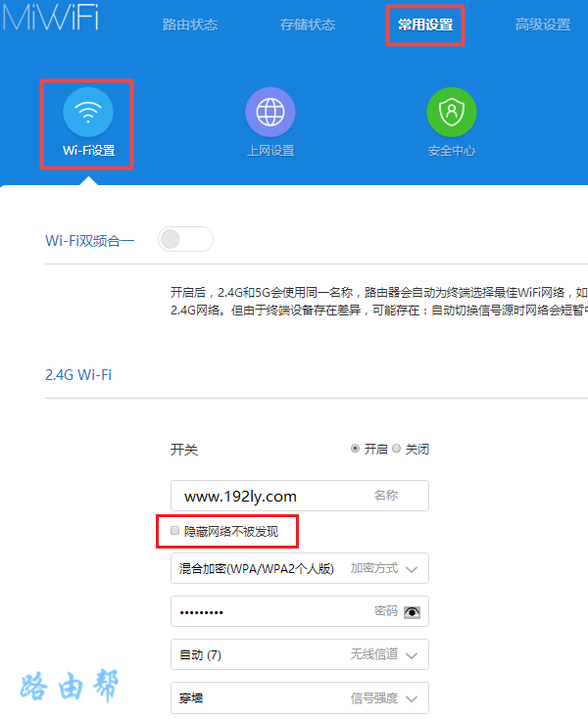Click the 2.4G Wi-Fi section heading
The image size is (588, 719).
[x=78, y=374]
